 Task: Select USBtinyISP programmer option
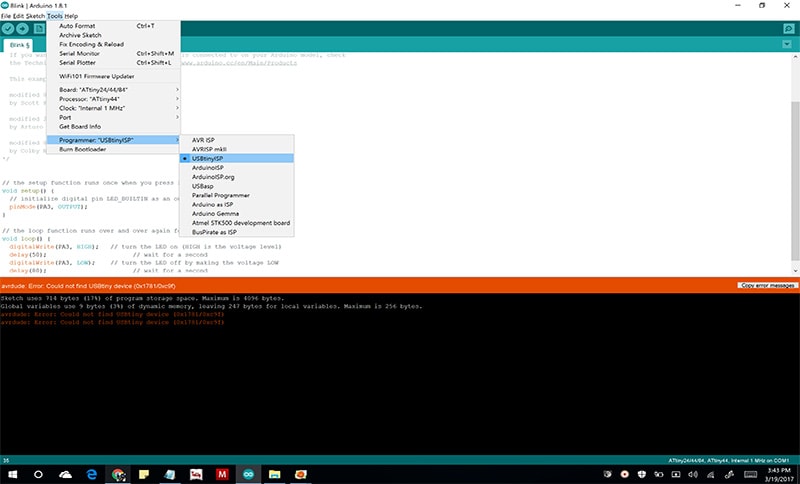pos(237,158)
